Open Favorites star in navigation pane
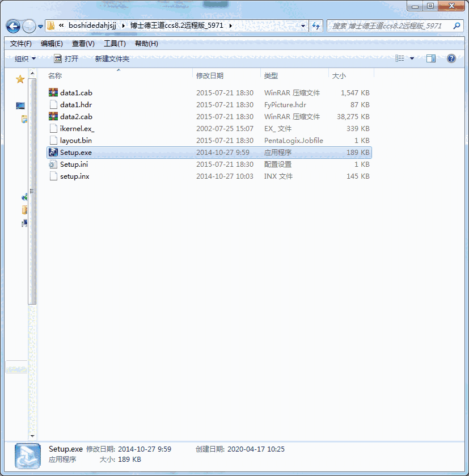The image size is (469, 476). point(20,79)
